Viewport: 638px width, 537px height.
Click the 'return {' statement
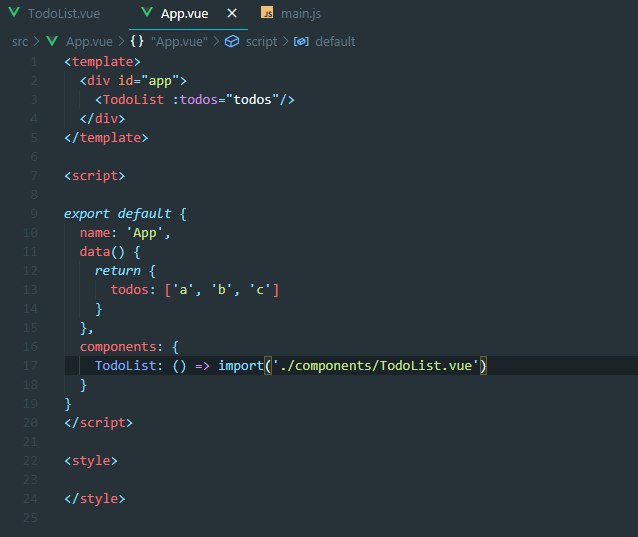[125, 271]
